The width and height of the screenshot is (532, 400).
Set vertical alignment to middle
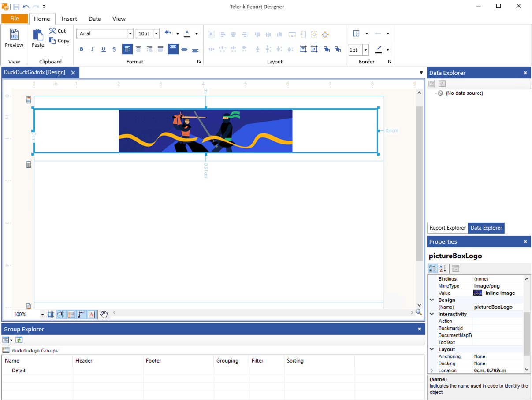click(184, 49)
